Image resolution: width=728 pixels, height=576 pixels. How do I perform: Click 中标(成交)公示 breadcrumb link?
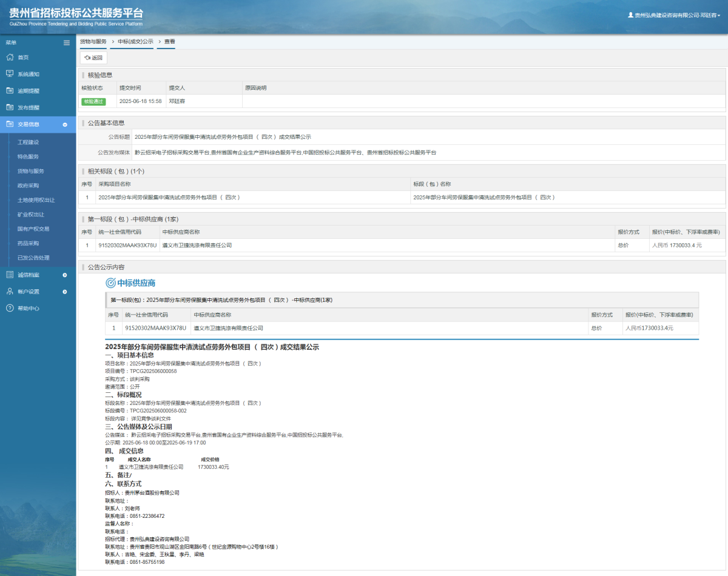click(x=135, y=42)
